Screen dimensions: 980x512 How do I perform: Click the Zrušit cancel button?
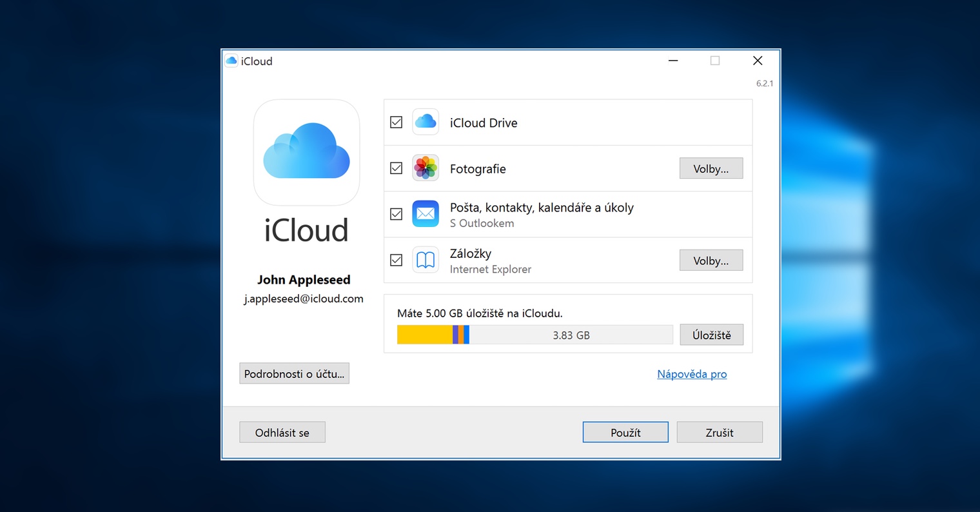720,433
